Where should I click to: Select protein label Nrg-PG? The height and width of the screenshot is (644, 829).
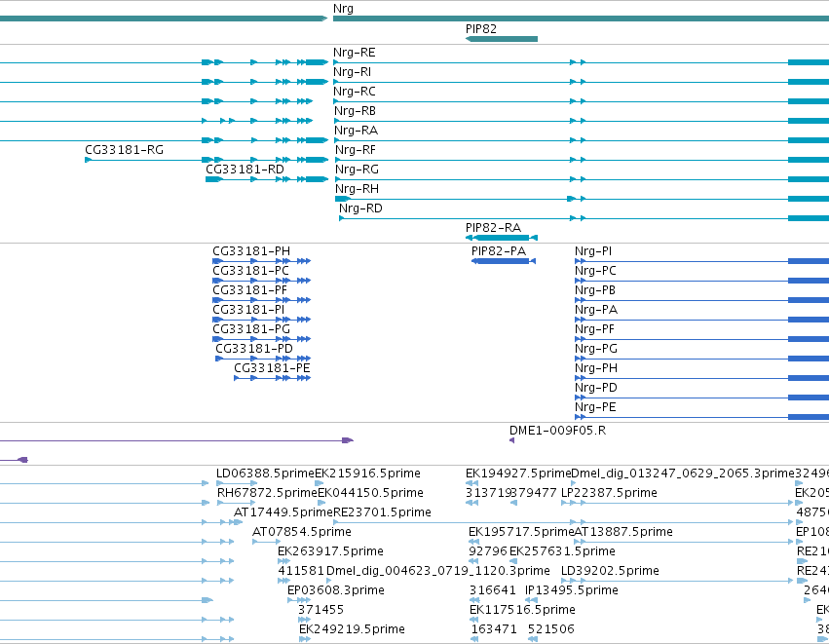(x=596, y=349)
